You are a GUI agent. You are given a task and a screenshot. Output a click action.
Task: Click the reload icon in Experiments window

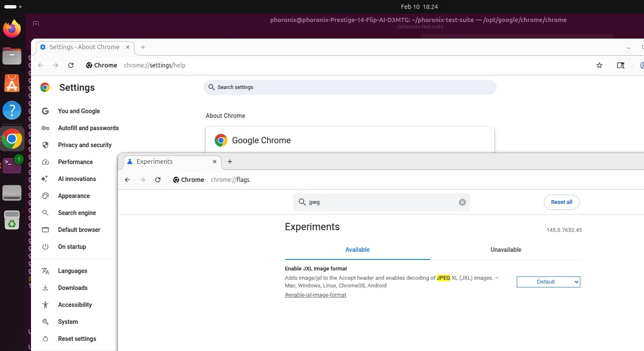(158, 180)
